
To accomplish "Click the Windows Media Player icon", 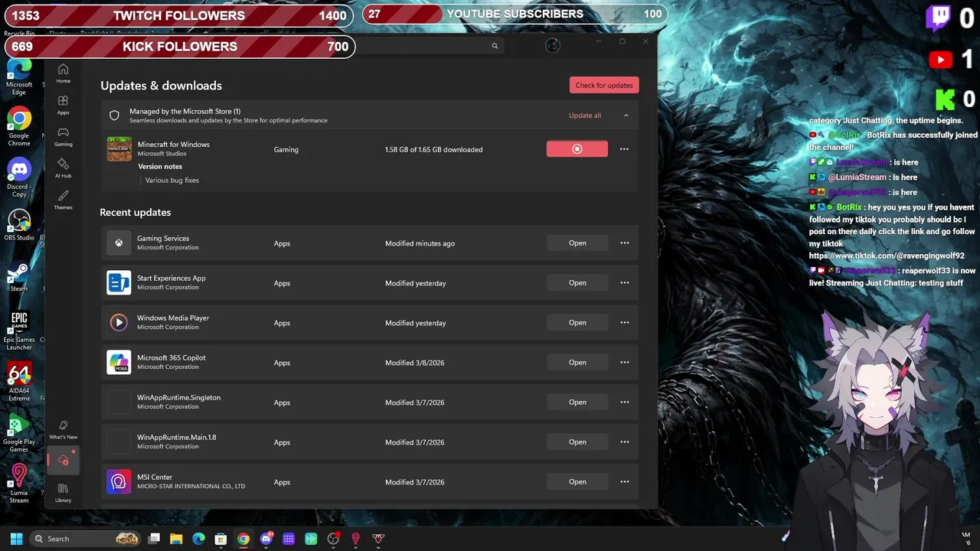I will coord(119,323).
